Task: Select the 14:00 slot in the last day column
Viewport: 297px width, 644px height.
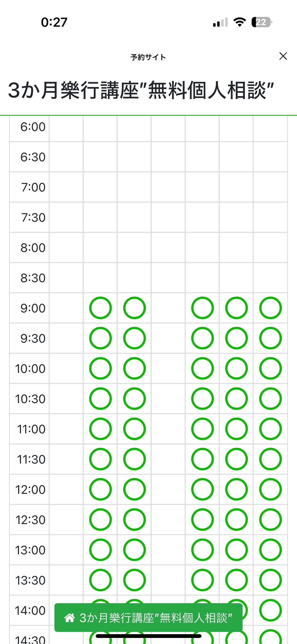Action: (270, 610)
